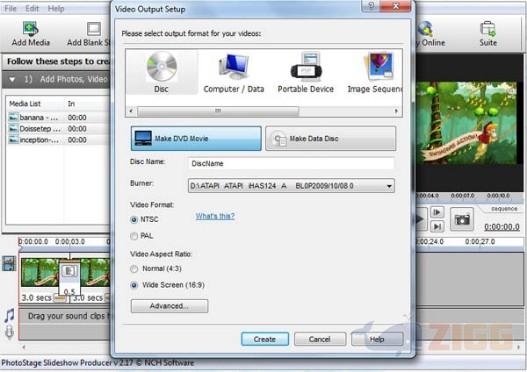
Task: Open the Edit menu
Action: click(32, 8)
